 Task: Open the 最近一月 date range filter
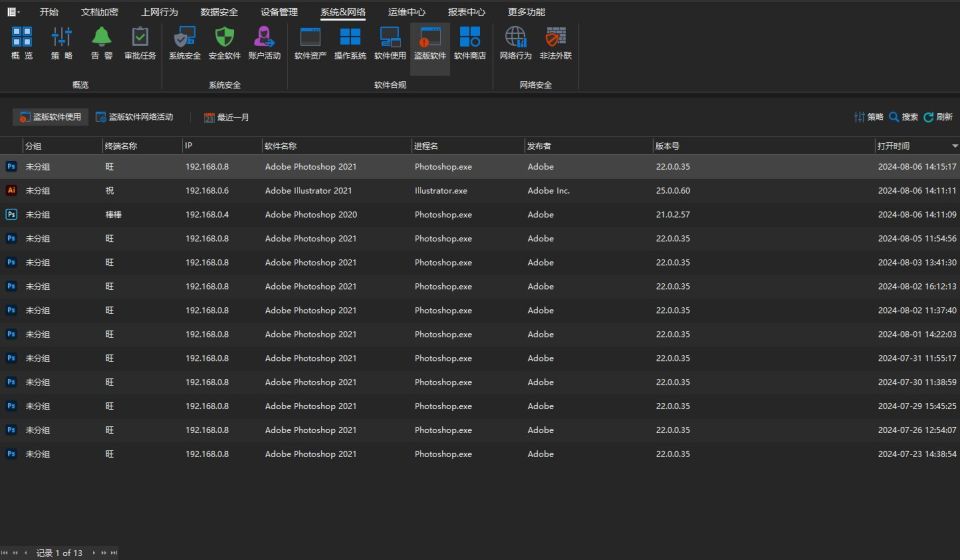point(227,117)
